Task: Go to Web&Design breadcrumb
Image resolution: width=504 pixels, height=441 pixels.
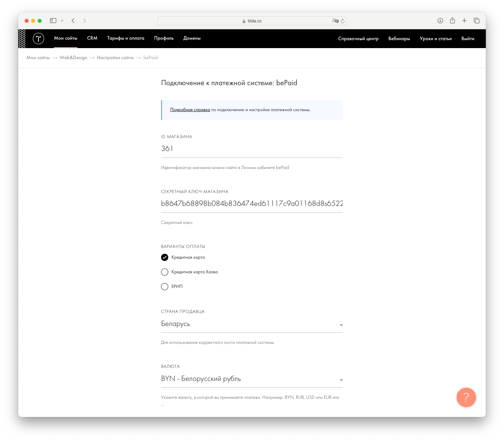Action: 73,58
